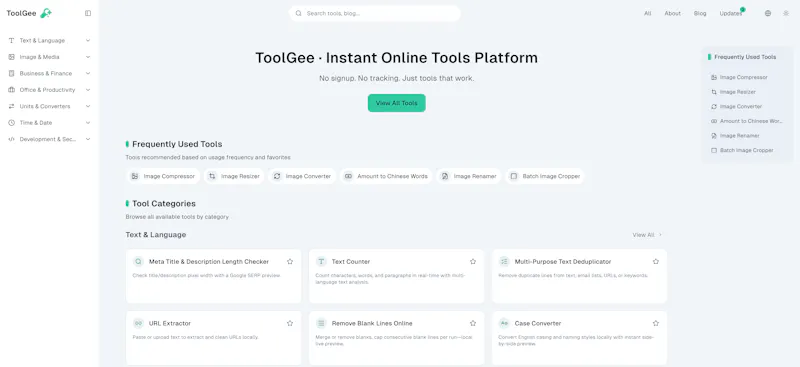
Task: Open the Image Resizer chip
Action: click(234, 176)
